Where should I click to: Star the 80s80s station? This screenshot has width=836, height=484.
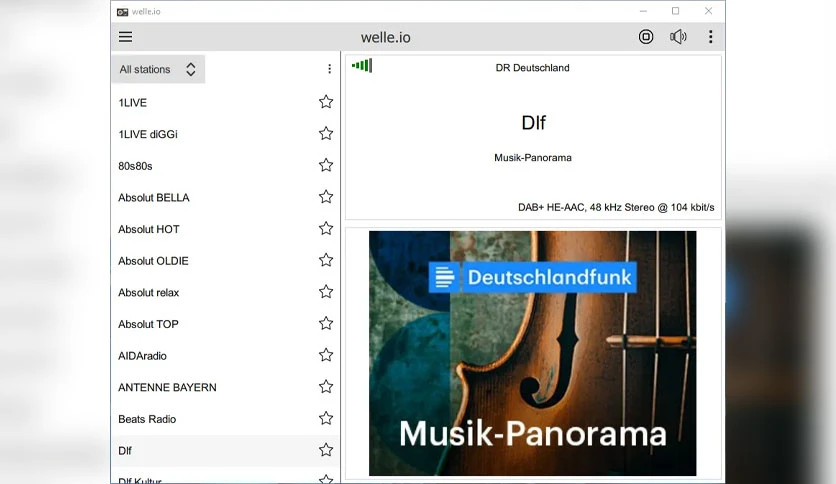click(326, 165)
